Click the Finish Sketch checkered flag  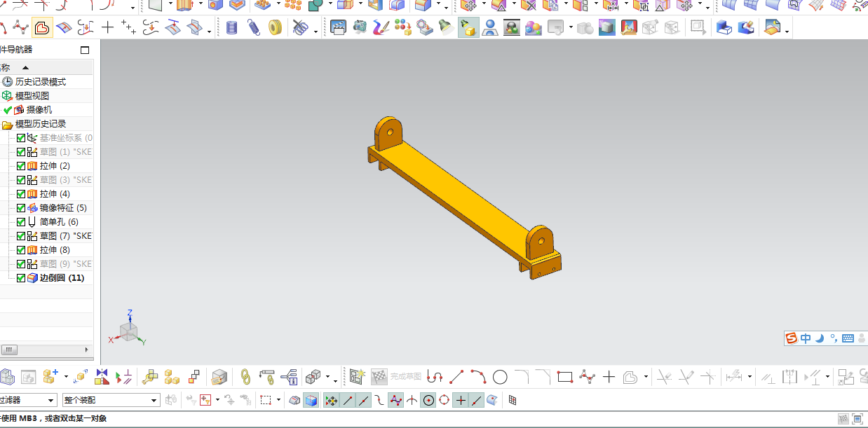point(379,377)
